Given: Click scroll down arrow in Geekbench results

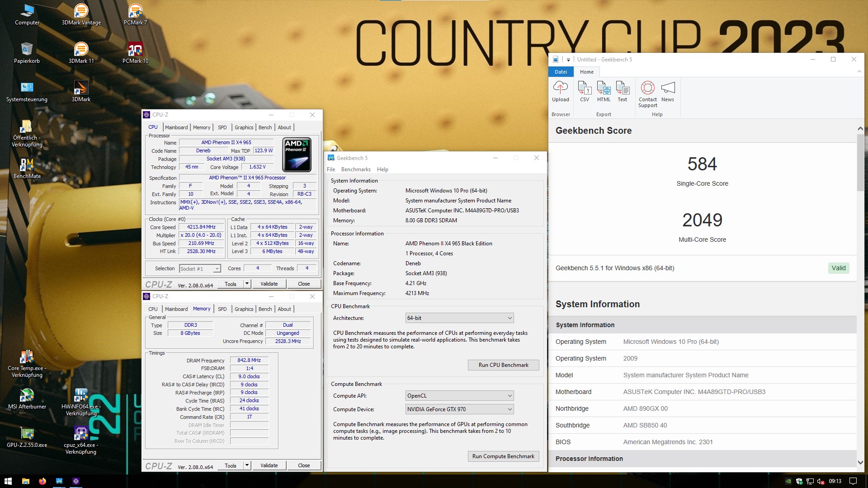Looking at the screenshot, I should (860, 462).
